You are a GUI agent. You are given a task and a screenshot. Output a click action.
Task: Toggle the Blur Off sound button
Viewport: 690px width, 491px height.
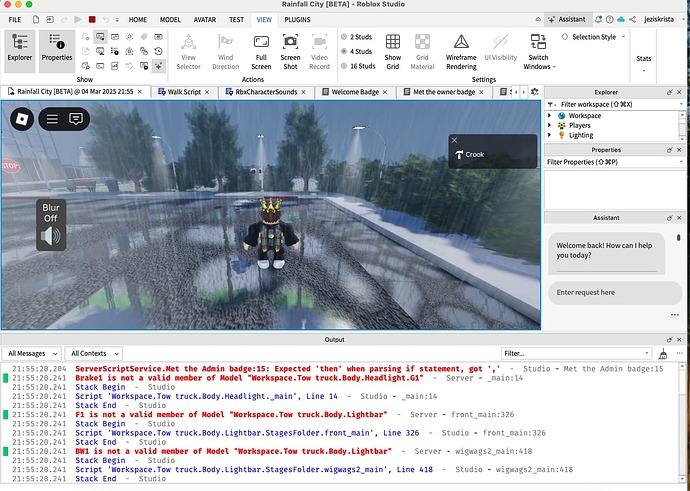(50, 225)
